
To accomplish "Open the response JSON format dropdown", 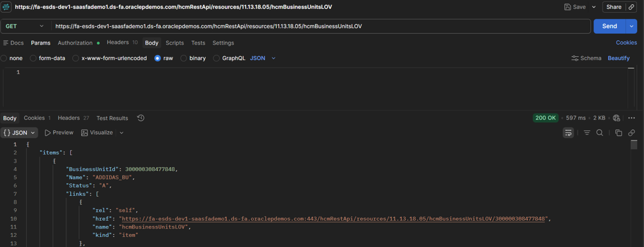I will coord(19,133).
